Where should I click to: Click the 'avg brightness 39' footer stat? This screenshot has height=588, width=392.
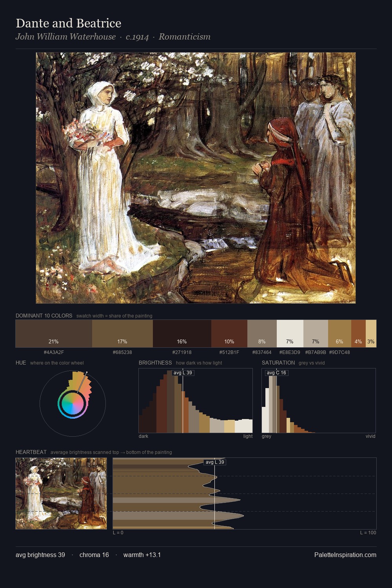(x=40, y=555)
